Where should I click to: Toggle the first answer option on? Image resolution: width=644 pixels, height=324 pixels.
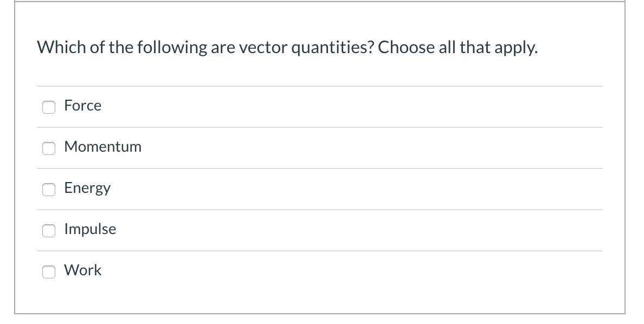(49, 107)
